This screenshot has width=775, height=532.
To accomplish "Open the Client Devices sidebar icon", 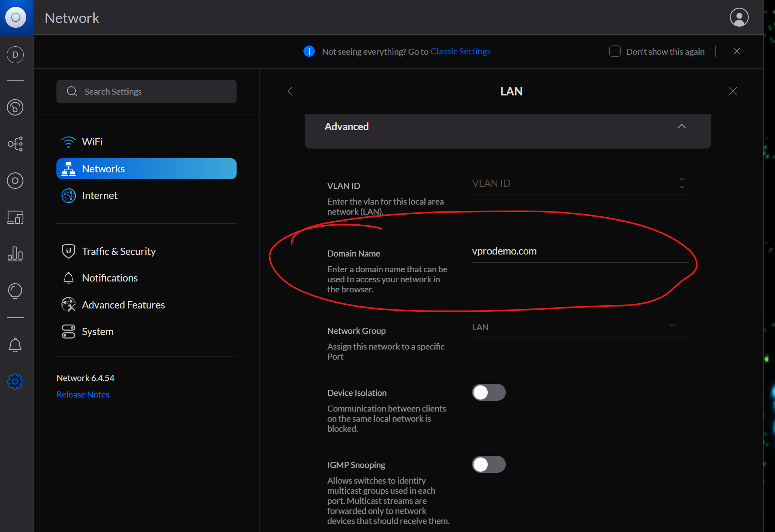I will point(15,217).
